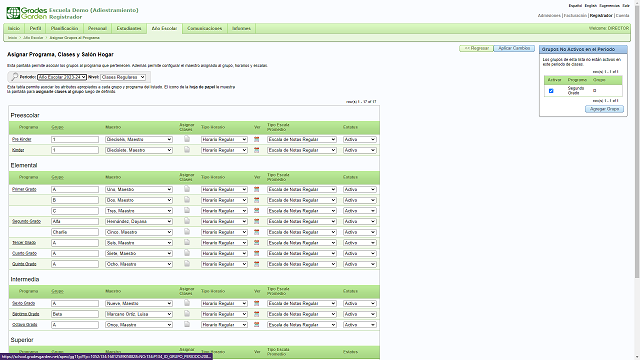Click the Agregar Grupo button

604,109
